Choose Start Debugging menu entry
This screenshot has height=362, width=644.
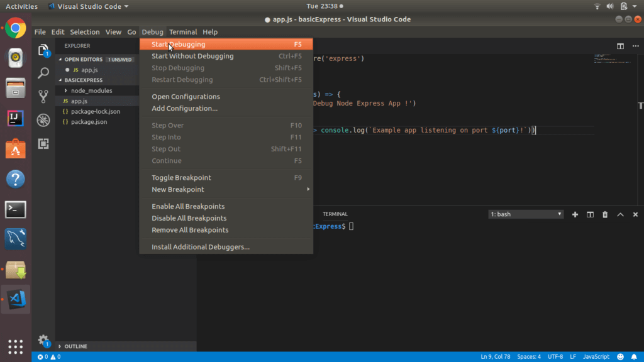pyautogui.click(x=226, y=44)
